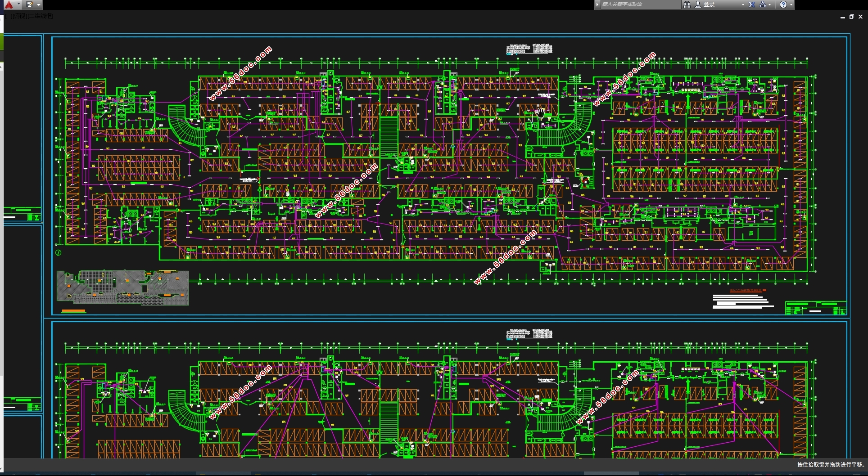Image resolution: width=868 pixels, height=476 pixels.
Task: Click the keyword search input field
Action: (x=641, y=4)
